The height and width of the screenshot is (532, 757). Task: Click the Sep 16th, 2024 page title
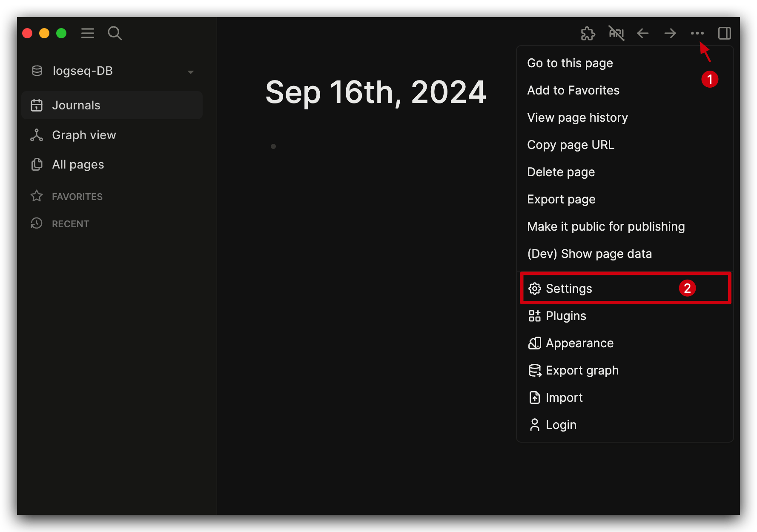coord(376,92)
